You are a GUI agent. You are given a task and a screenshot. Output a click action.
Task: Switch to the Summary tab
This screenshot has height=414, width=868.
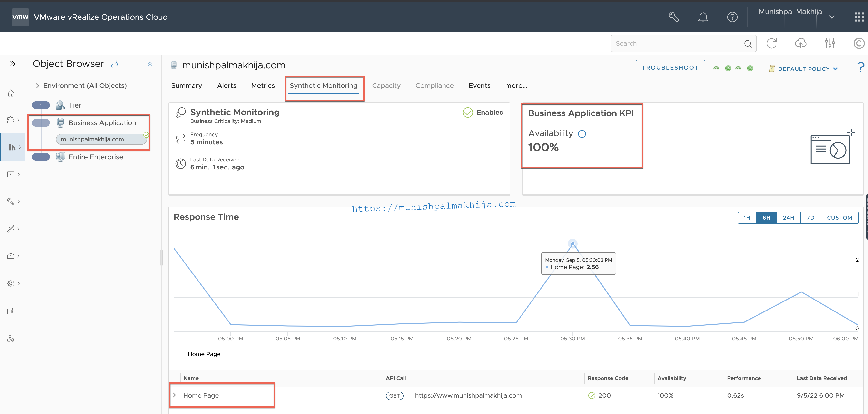pos(187,86)
